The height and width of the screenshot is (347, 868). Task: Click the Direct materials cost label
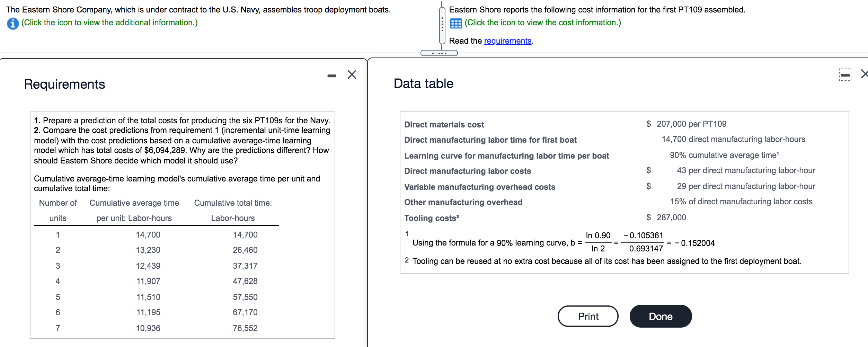pyautogui.click(x=444, y=125)
